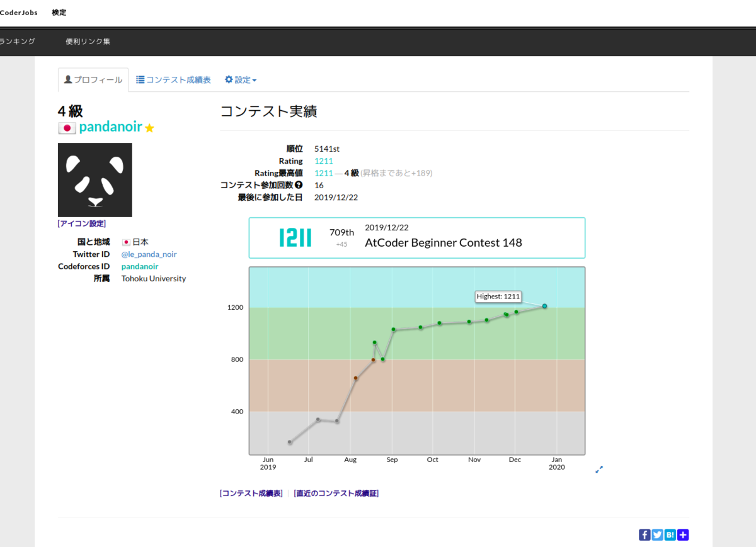Screen dimensions: 756x547
Task: Click the star icon beside pandanoir
Action: pyautogui.click(x=149, y=128)
